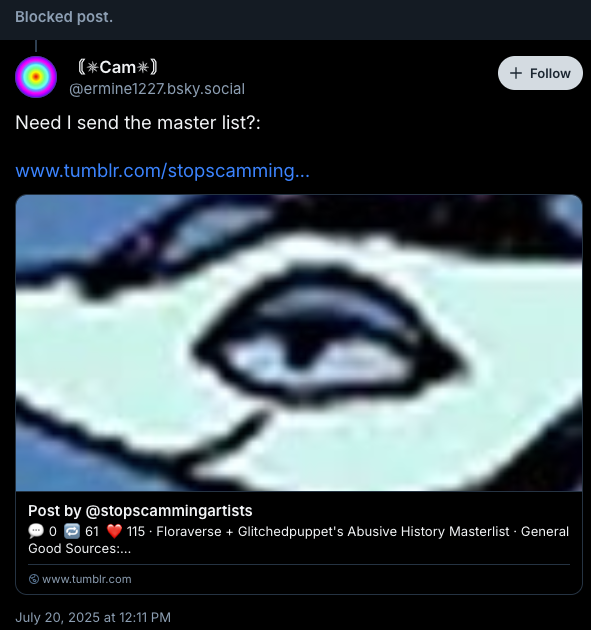Click the speech bubble comment icon
This screenshot has width=591, height=630.
tap(36, 531)
